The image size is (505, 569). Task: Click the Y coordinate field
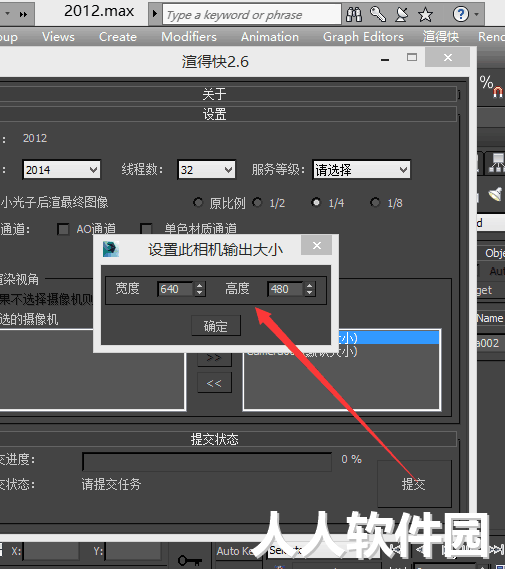(x=134, y=551)
